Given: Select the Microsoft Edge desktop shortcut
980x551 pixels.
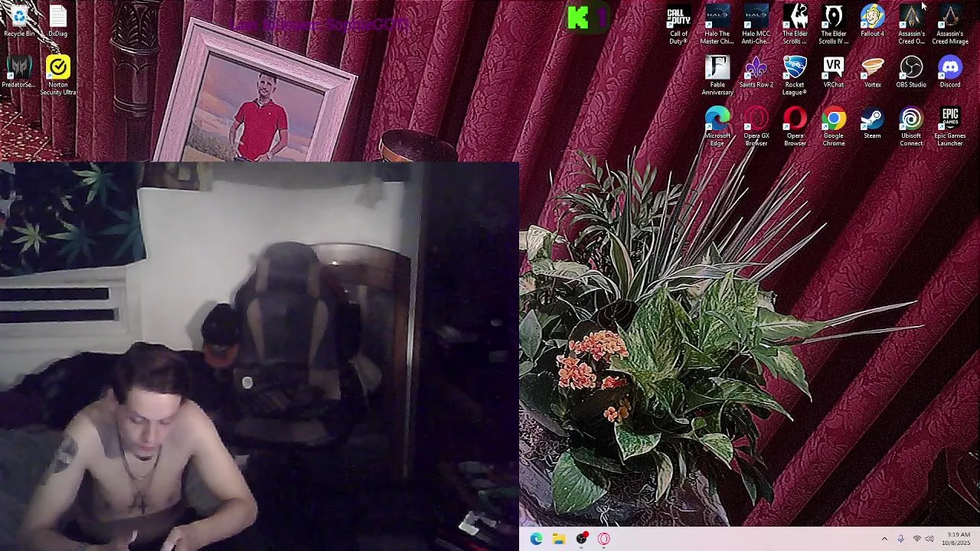Looking at the screenshot, I should click(717, 127).
